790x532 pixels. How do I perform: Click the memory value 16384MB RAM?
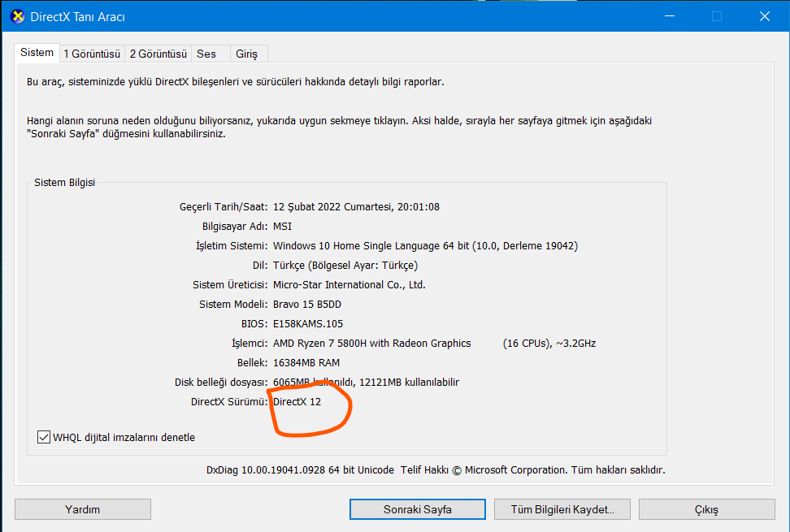click(x=306, y=363)
